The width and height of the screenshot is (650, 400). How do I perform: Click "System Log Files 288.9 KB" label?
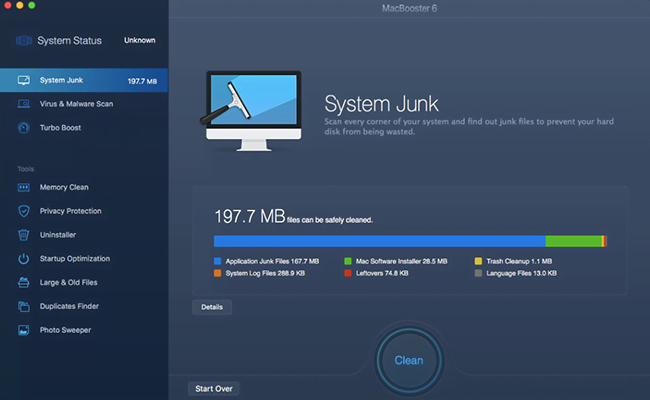(265, 273)
